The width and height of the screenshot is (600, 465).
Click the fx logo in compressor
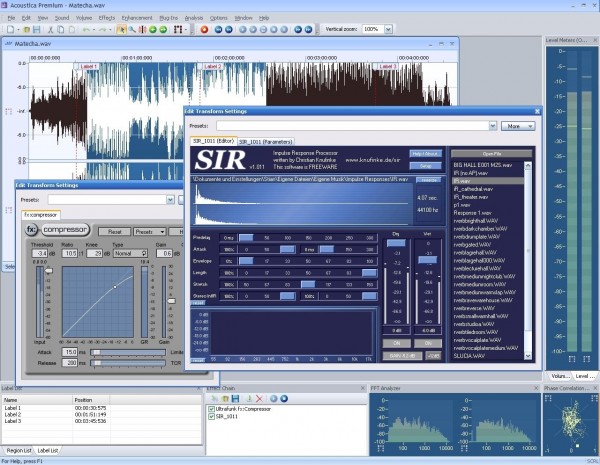[32, 230]
